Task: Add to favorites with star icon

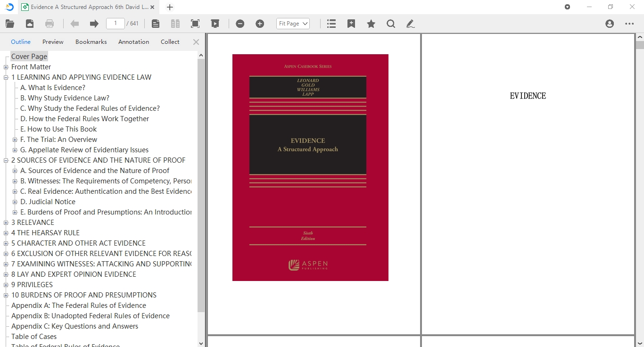Action: pos(371,24)
